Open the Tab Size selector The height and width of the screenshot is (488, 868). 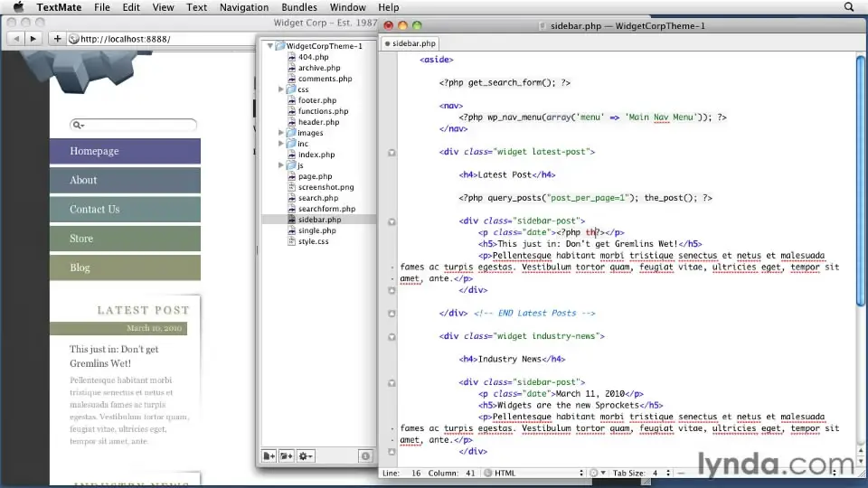(x=642, y=473)
